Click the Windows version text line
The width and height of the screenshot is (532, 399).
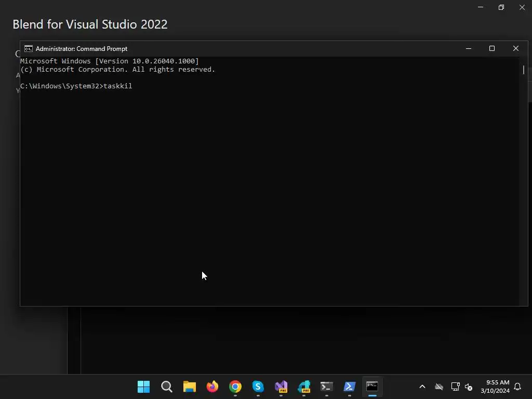[x=109, y=61]
